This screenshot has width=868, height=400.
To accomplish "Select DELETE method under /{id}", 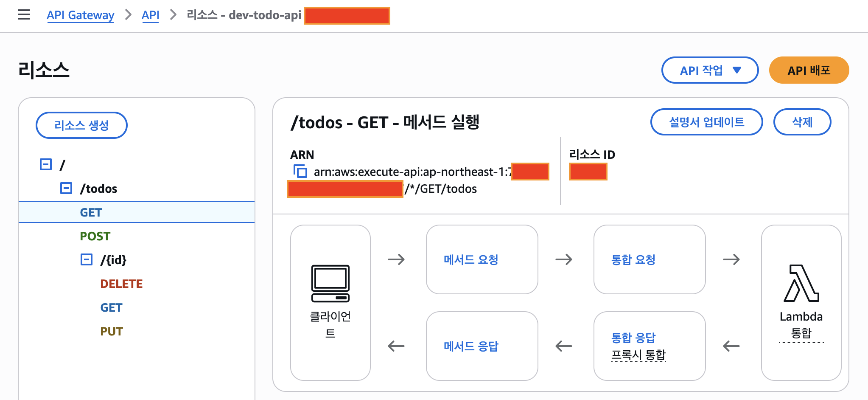I will click(x=121, y=284).
